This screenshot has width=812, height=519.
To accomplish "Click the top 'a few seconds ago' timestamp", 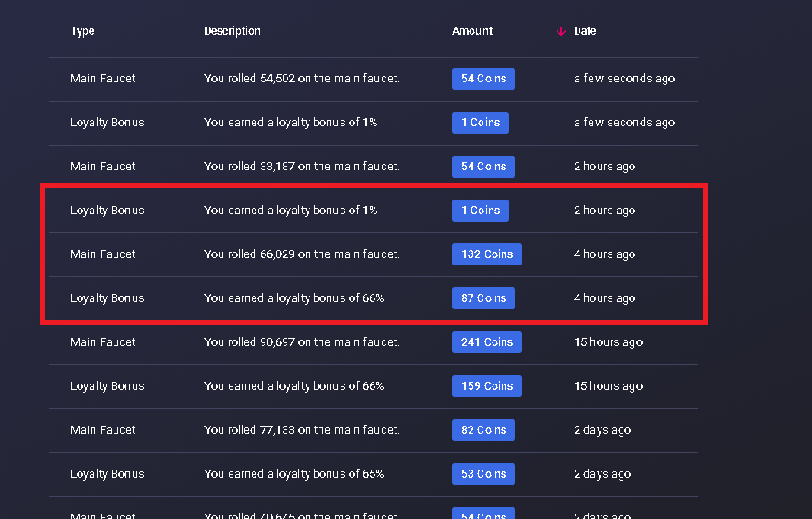I will (624, 79).
